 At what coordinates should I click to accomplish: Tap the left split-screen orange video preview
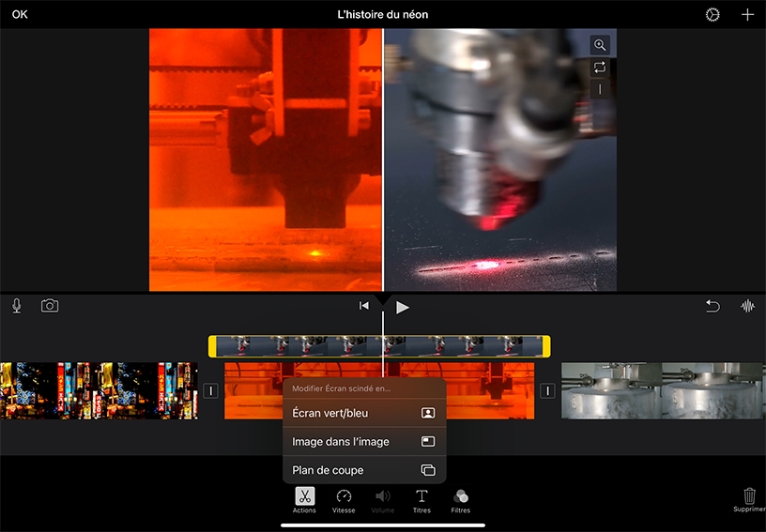[266, 160]
